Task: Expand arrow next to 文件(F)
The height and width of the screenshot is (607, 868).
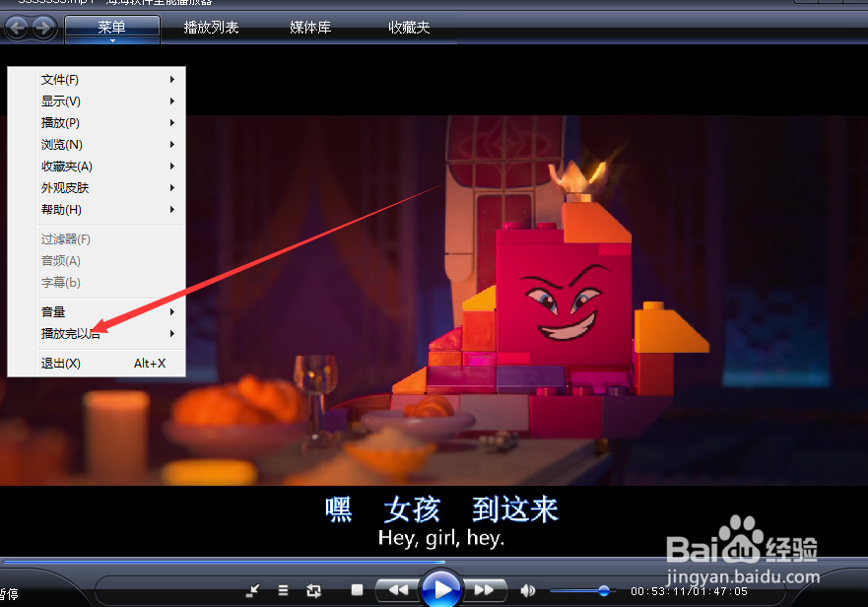Action: pos(172,80)
